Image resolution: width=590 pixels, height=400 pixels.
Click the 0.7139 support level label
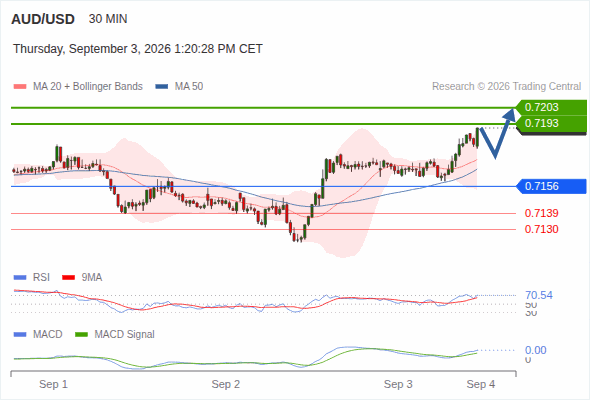click(x=541, y=213)
